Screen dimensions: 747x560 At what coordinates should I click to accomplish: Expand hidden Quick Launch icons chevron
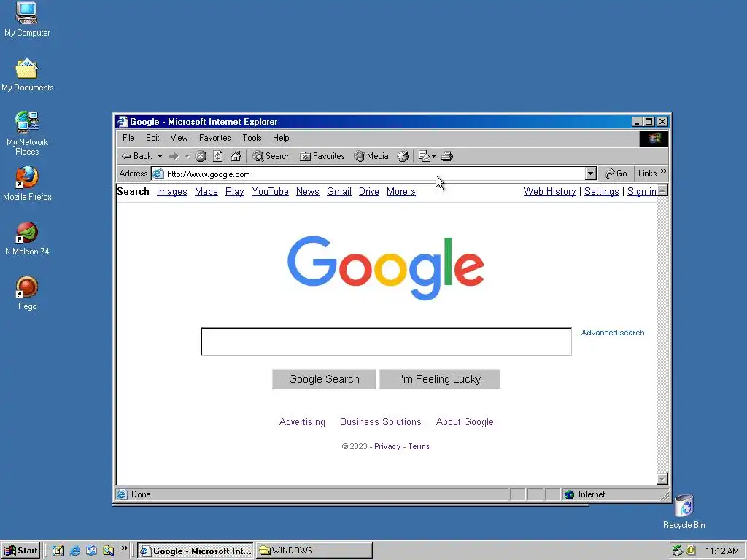click(124, 548)
